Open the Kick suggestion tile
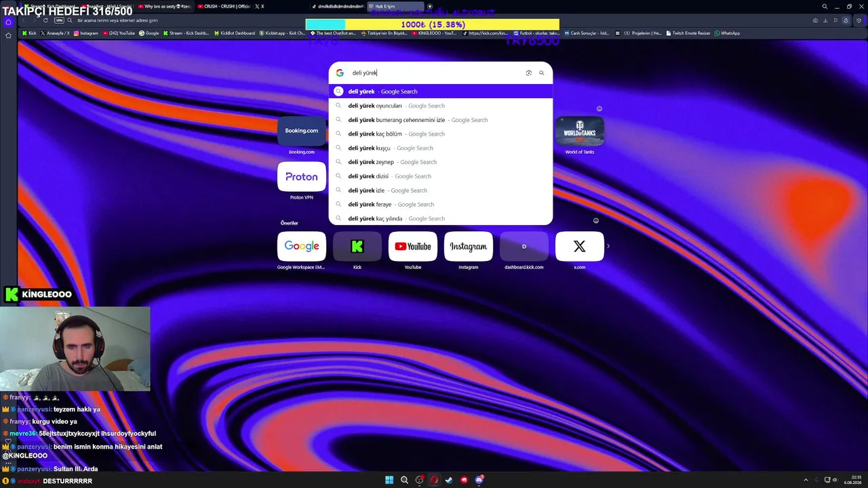Viewport: 868px width, 488px height. 357,247
